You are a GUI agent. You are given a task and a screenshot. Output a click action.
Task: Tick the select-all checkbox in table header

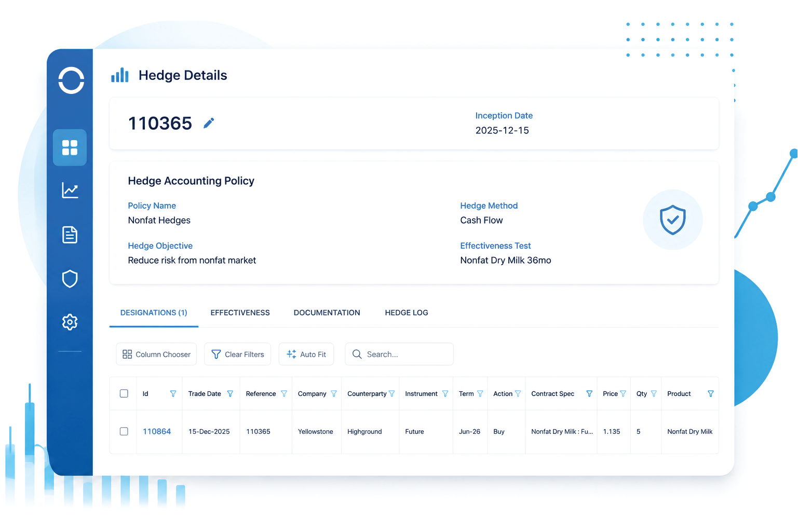(124, 393)
